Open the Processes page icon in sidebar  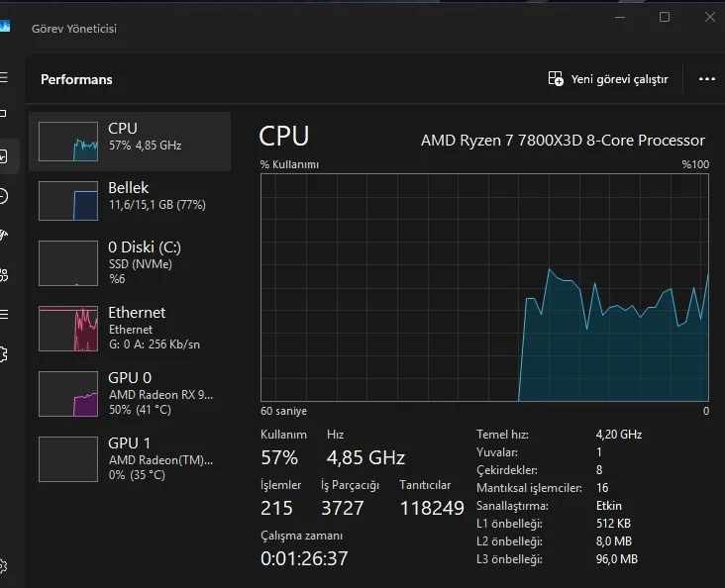point(4,116)
